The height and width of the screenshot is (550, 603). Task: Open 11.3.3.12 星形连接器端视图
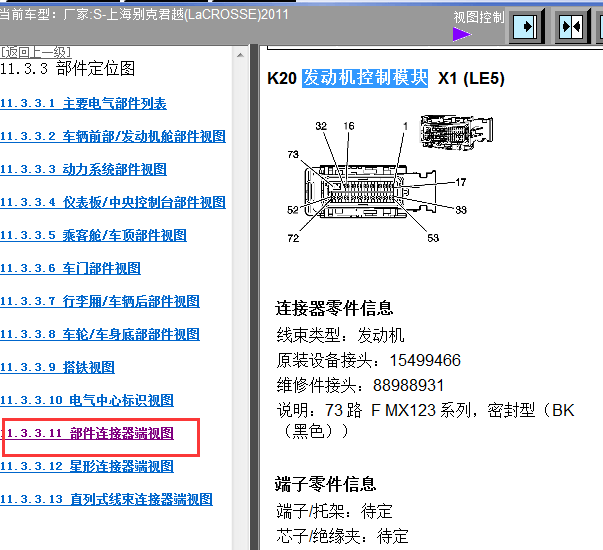pos(87,467)
